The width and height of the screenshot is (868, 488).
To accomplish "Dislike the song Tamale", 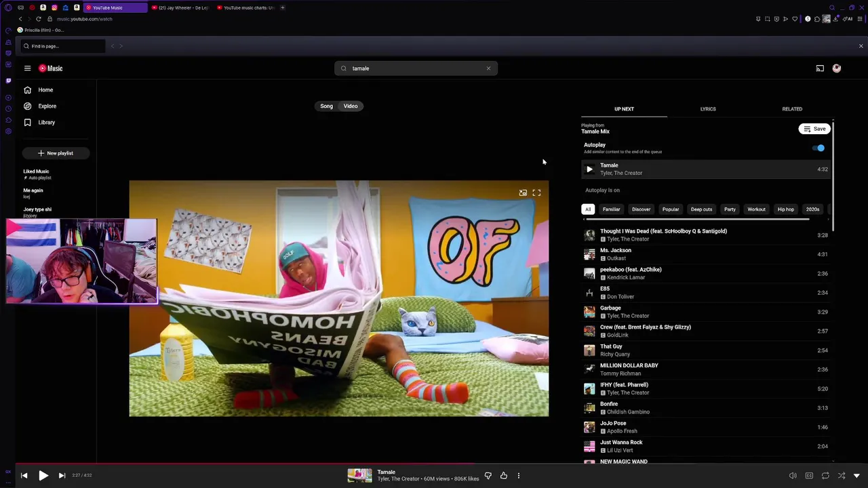I will pos(488,476).
